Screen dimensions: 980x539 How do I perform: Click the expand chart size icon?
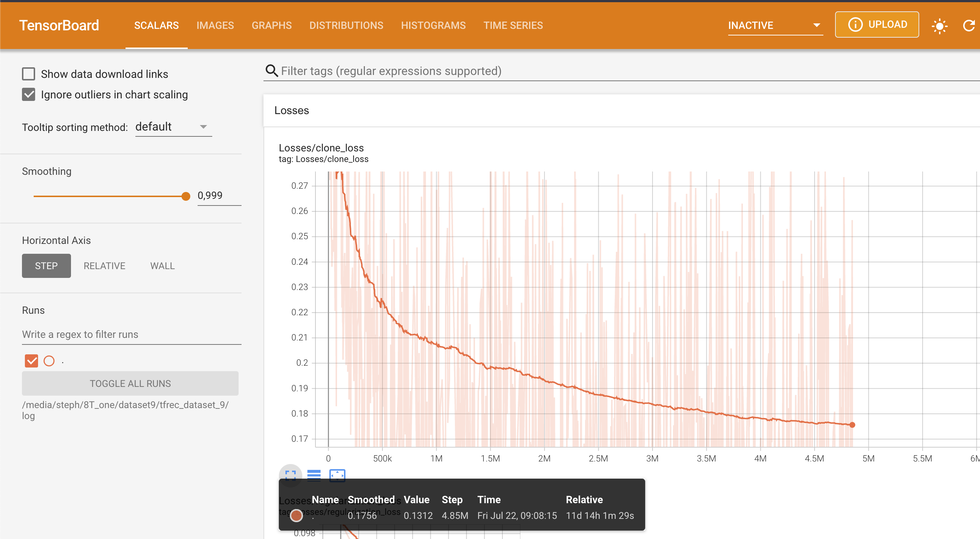click(290, 475)
